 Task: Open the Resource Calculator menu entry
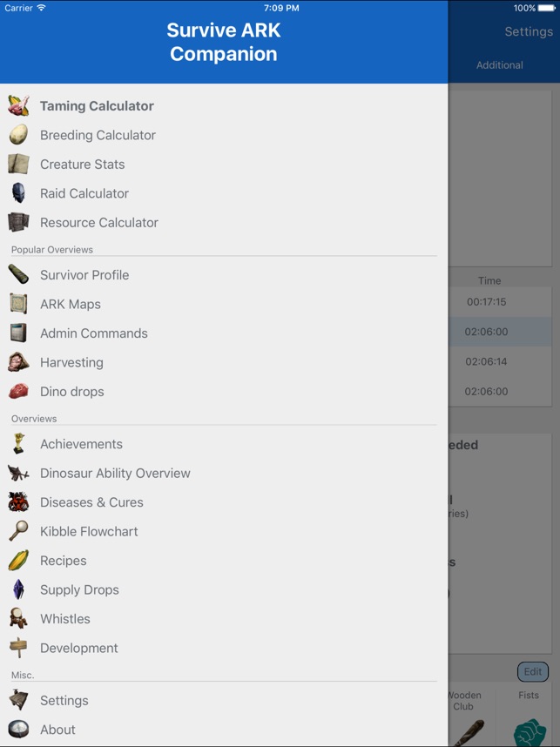[98, 223]
